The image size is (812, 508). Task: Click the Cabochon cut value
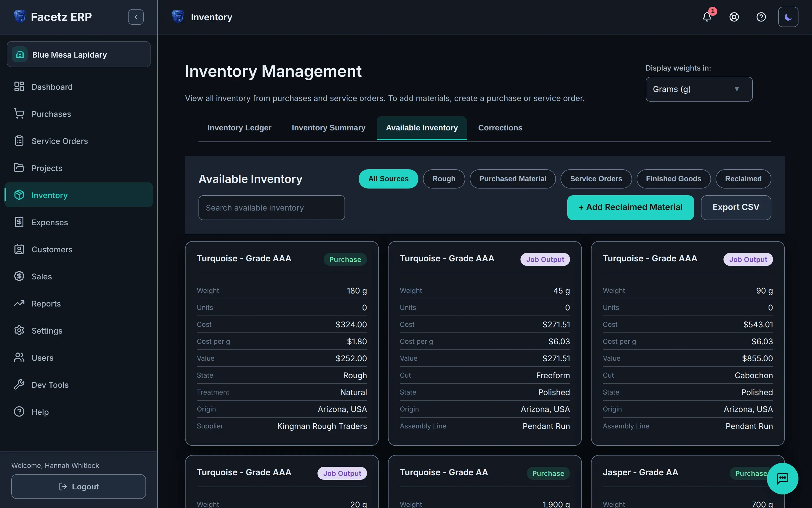(x=754, y=375)
